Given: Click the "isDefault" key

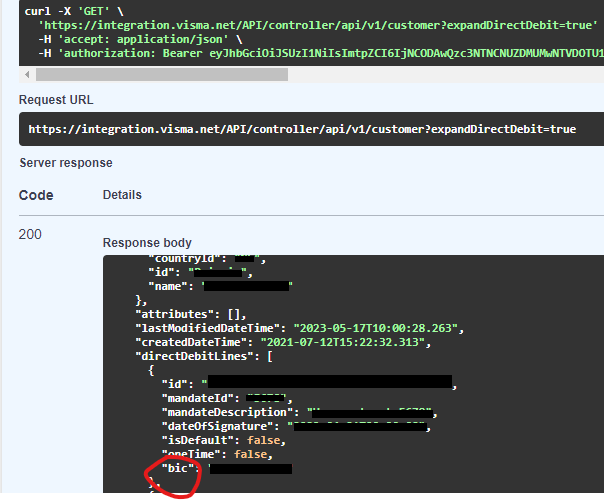Looking at the screenshot, I should (x=198, y=440).
